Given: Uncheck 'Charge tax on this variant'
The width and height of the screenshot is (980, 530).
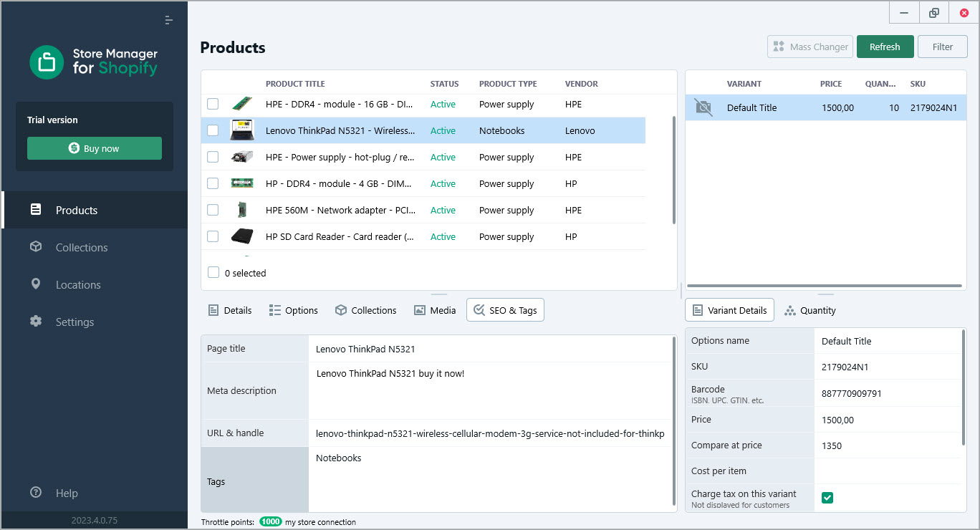Looking at the screenshot, I should [827, 498].
